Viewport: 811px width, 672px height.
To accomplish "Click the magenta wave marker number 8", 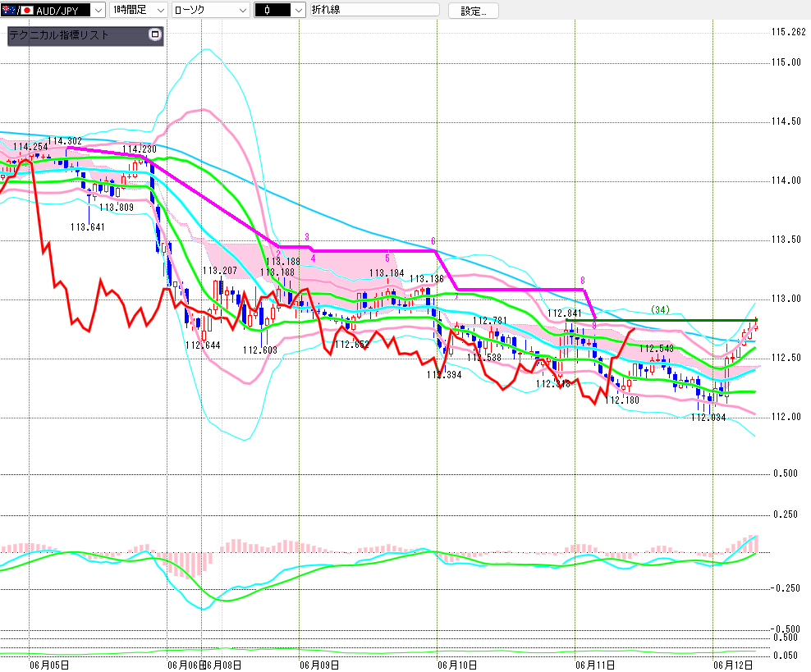I will point(582,280).
